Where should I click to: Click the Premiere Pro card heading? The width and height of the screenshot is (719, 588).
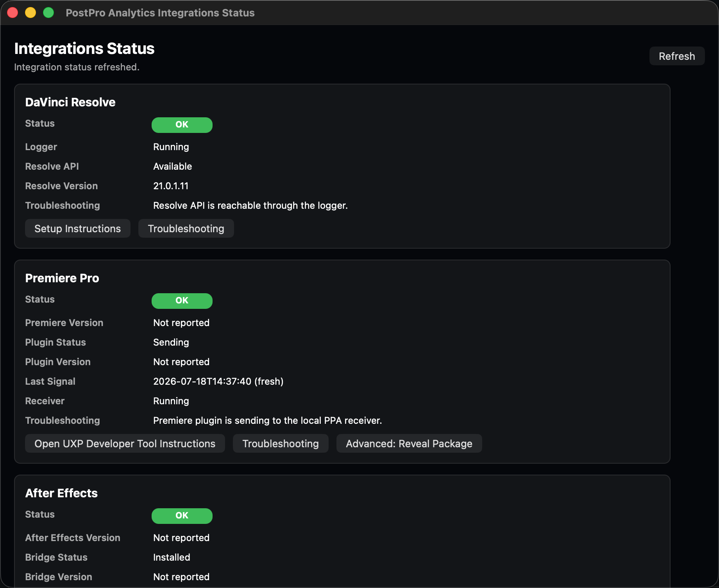(x=62, y=278)
